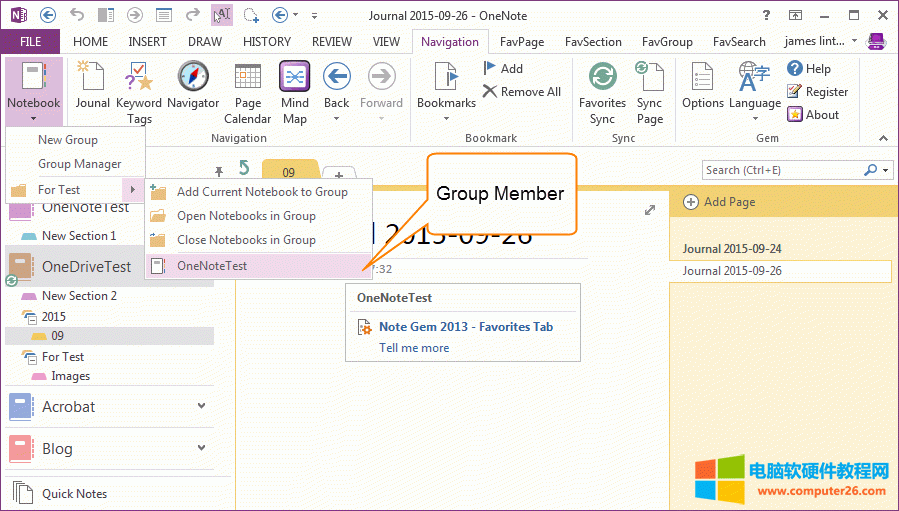Viewport: 899px width, 511px height.
Task: Follow the Tell me more link
Action: coord(414,348)
